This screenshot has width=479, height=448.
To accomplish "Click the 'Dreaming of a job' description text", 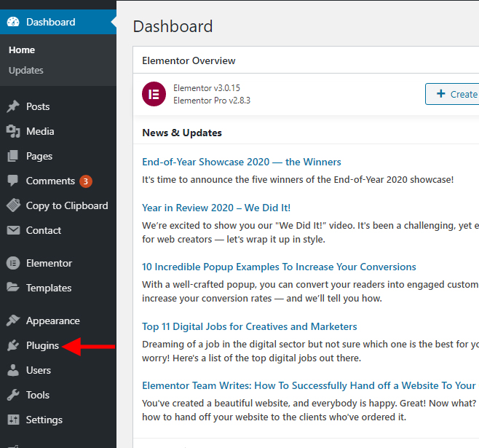I will point(310,351).
